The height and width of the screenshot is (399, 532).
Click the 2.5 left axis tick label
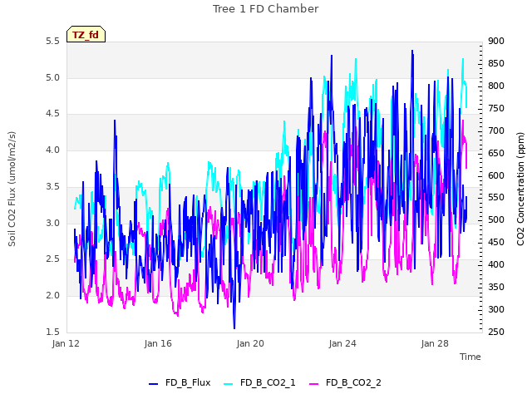pos(52,259)
